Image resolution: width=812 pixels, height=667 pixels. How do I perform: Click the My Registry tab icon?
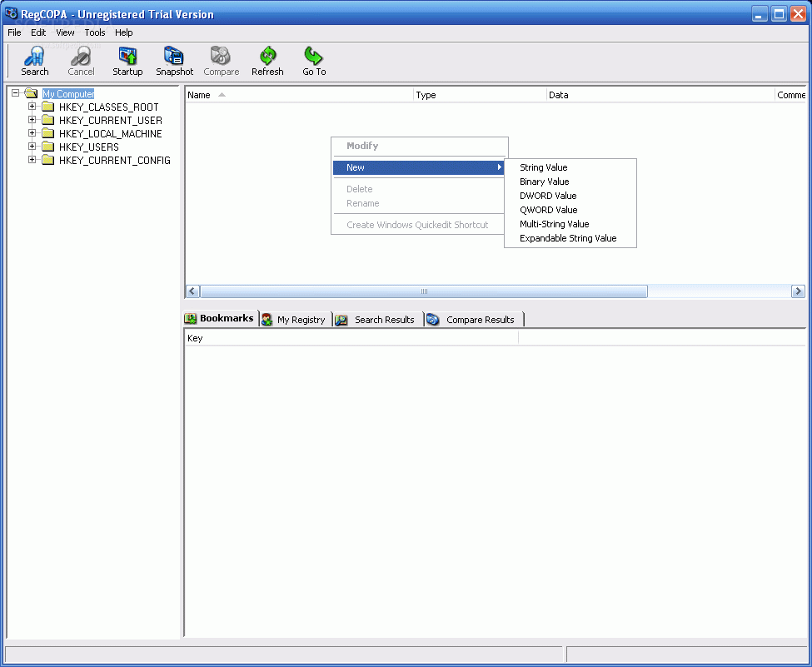[x=267, y=320]
